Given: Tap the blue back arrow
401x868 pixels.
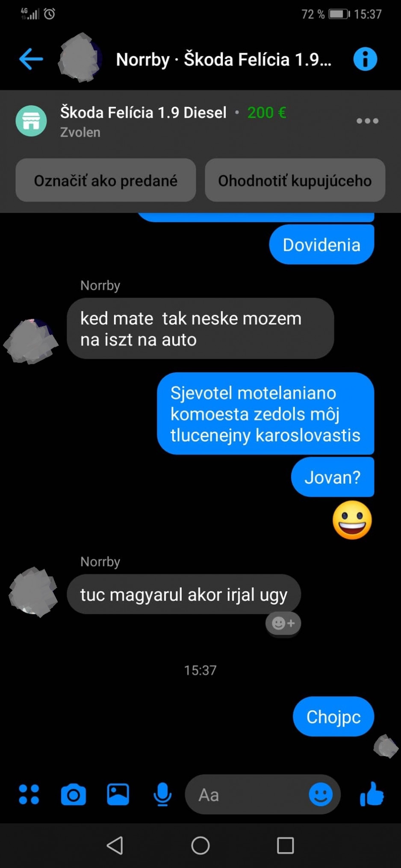Looking at the screenshot, I should 31,59.
